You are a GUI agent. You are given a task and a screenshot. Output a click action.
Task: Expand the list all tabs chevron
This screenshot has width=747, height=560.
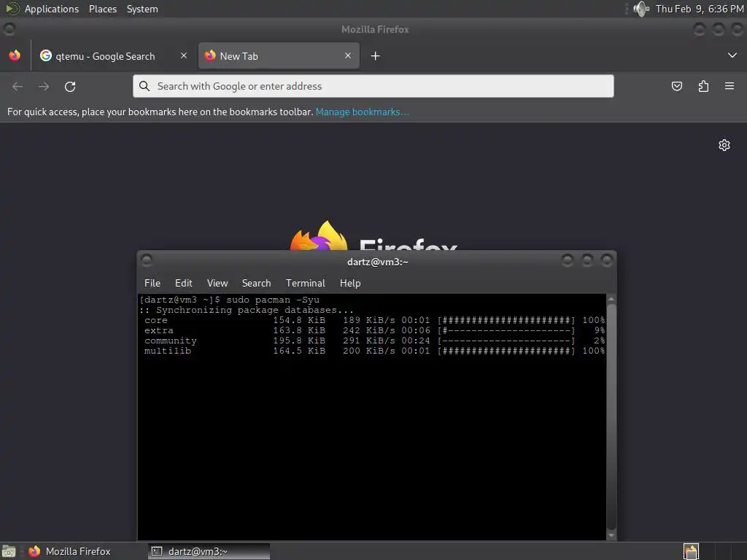click(x=732, y=55)
